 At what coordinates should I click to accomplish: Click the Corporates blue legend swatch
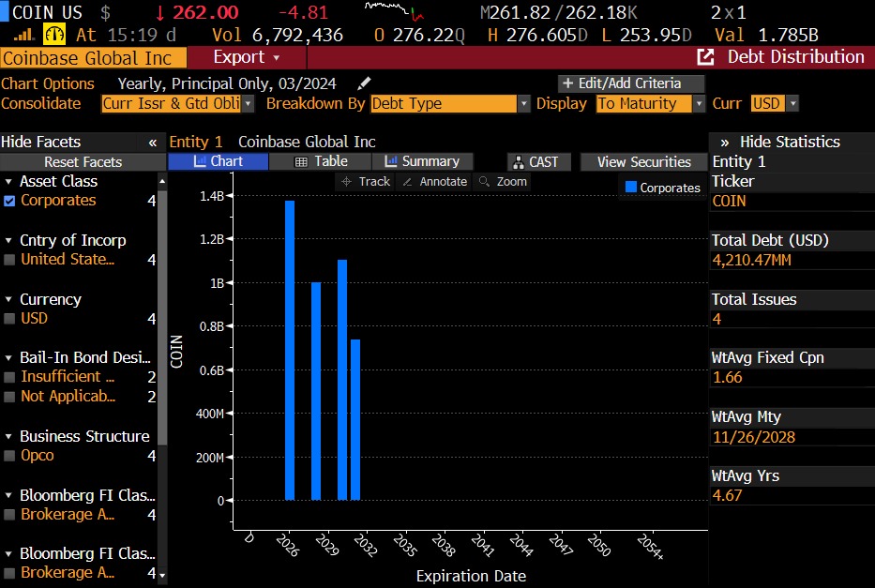click(x=631, y=188)
